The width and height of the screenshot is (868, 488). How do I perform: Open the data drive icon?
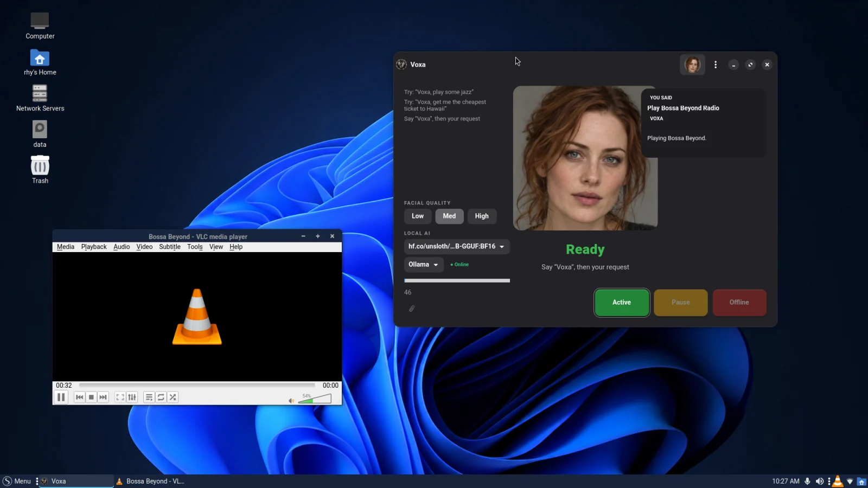(40, 134)
